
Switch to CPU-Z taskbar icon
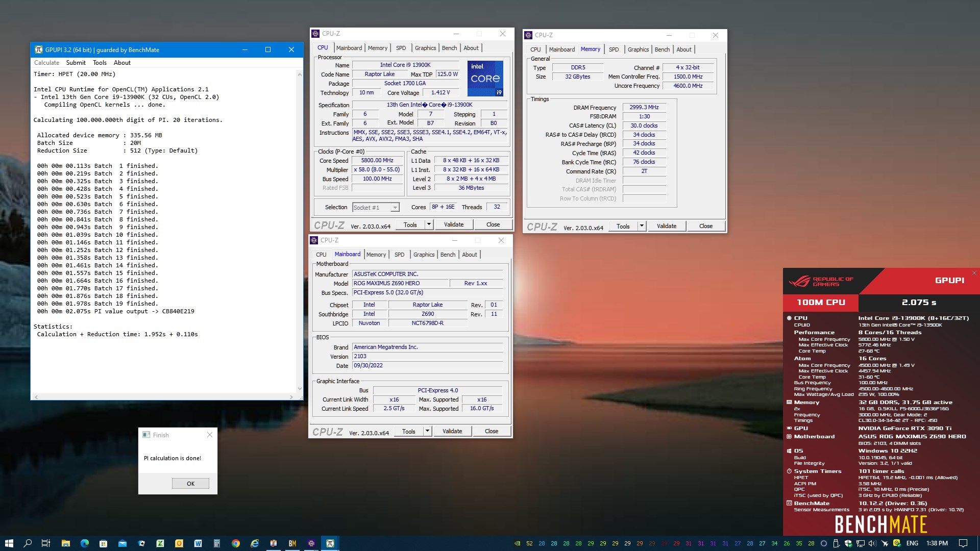pyautogui.click(x=311, y=543)
